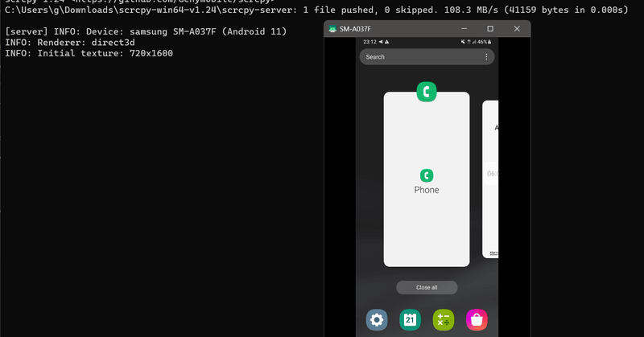Click the SM-A037F window title text
The width and height of the screenshot is (644, 337).
click(x=355, y=29)
